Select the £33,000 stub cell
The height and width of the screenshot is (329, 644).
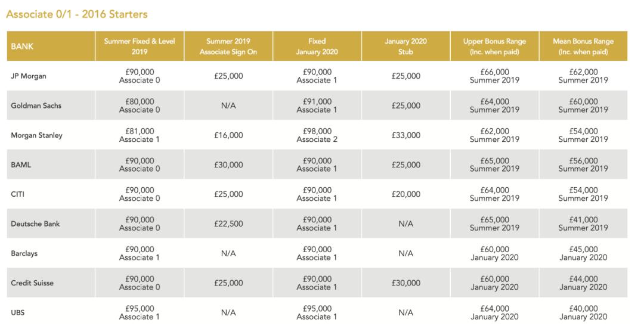pyautogui.click(x=405, y=135)
